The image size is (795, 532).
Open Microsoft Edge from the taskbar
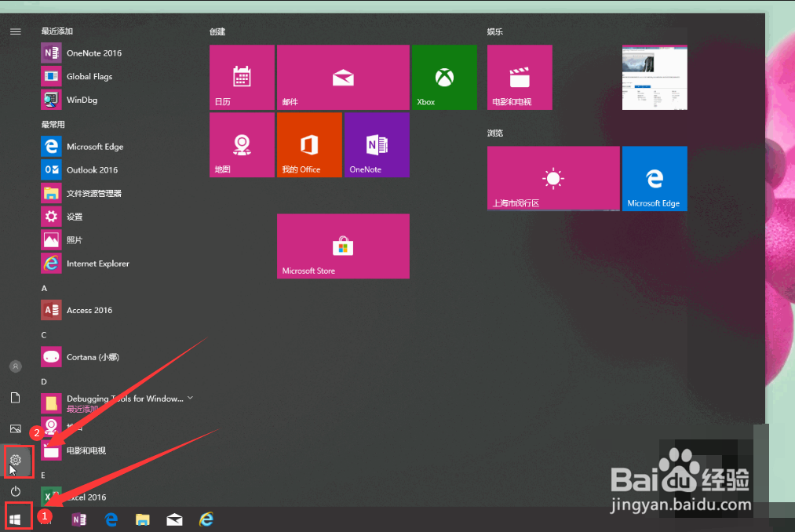tap(111, 519)
